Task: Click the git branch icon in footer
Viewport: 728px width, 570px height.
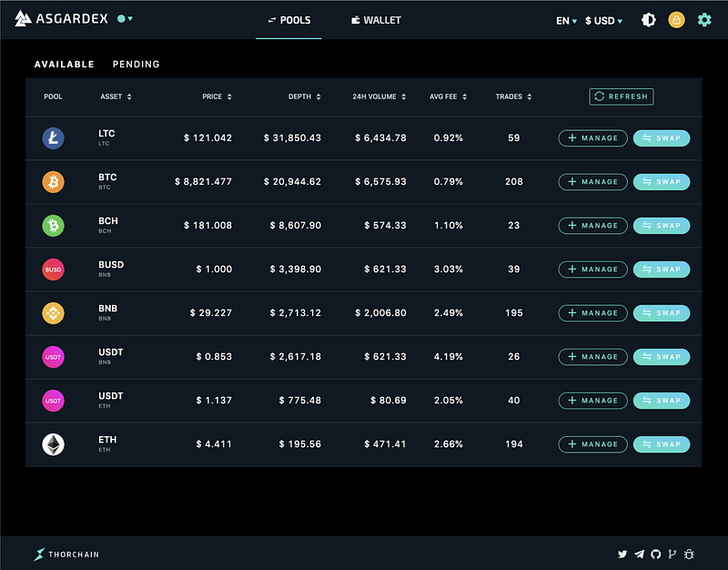Action: point(672,554)
